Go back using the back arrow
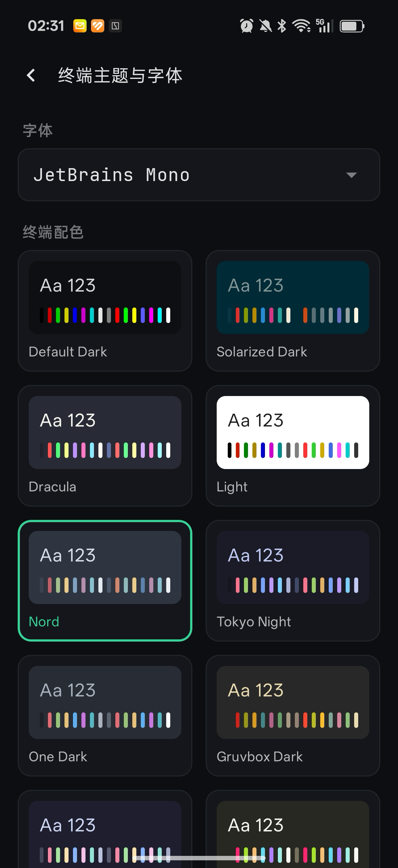This screenshot has height=868, width=398. [x=31, y=75]
